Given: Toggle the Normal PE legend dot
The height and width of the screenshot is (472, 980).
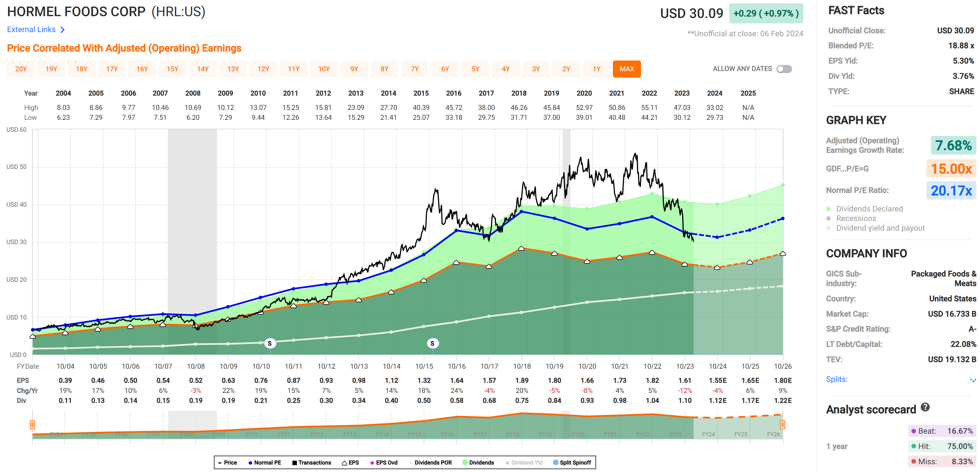Looking at the screenshot, I should coord(250,463).
